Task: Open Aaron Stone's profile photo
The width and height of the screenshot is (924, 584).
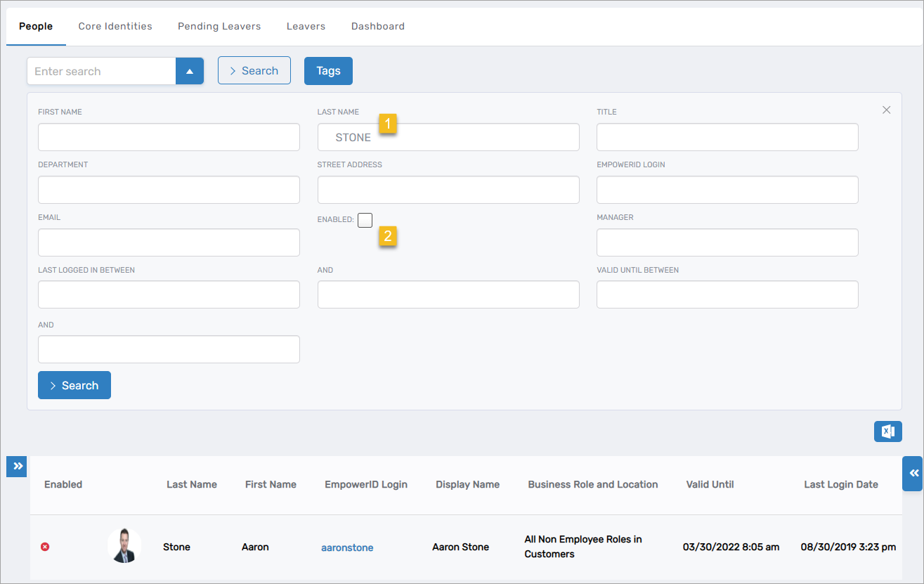Action: (124, 545)
